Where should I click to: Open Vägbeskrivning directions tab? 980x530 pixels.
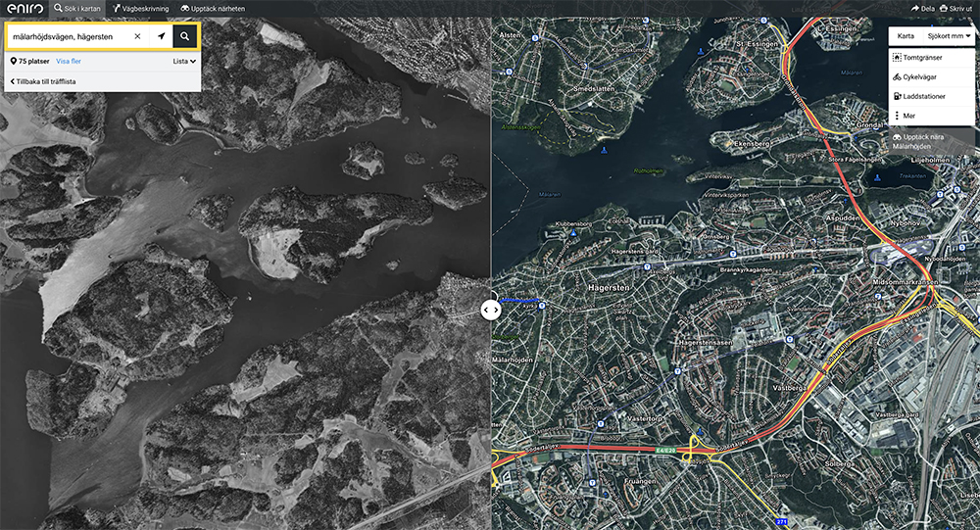click(x=140, y=9)
